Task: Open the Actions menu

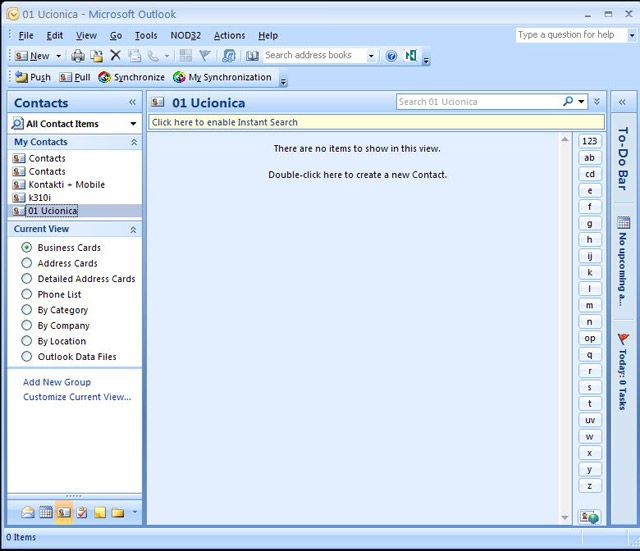Action: pos(229,36)
